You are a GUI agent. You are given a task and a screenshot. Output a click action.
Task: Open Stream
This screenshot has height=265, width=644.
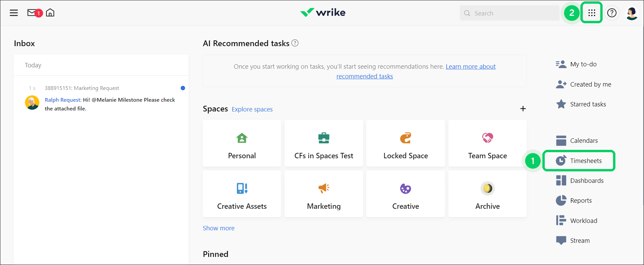(573, 240)
